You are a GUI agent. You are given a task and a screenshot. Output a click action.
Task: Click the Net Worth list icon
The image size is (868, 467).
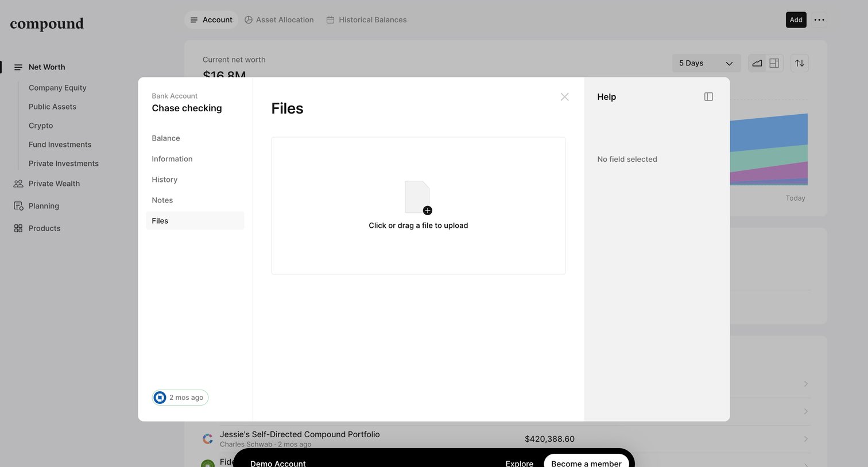click(18, 67)
